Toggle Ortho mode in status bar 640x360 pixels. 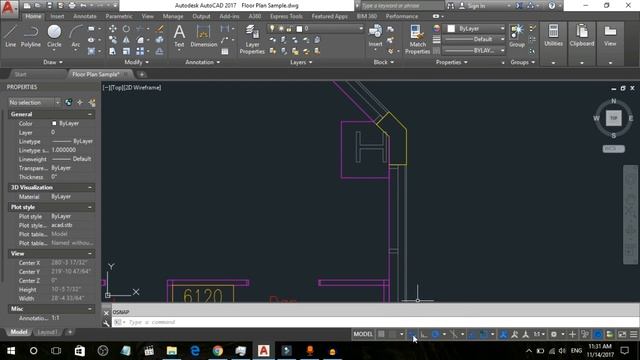coord(424,334)
